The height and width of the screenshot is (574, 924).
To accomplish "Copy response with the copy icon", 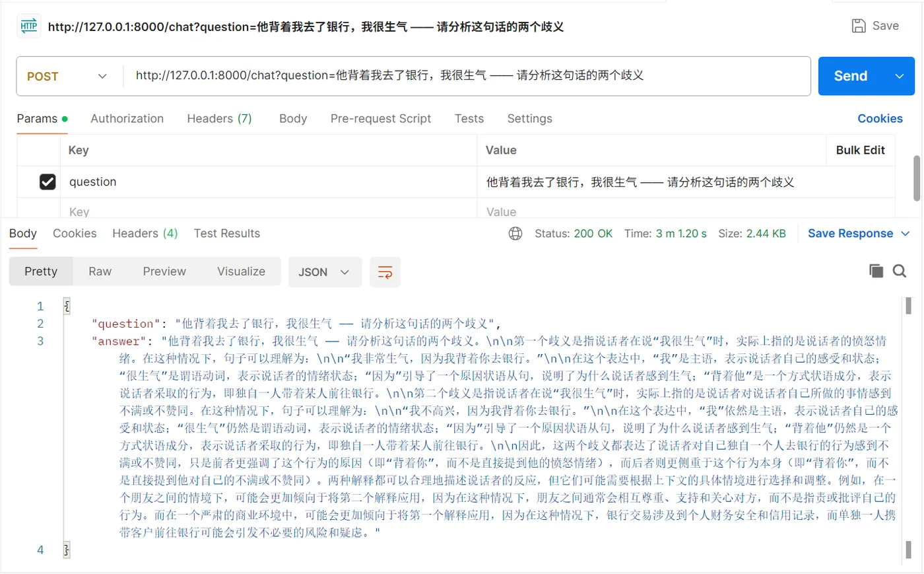I will (876, 271).
